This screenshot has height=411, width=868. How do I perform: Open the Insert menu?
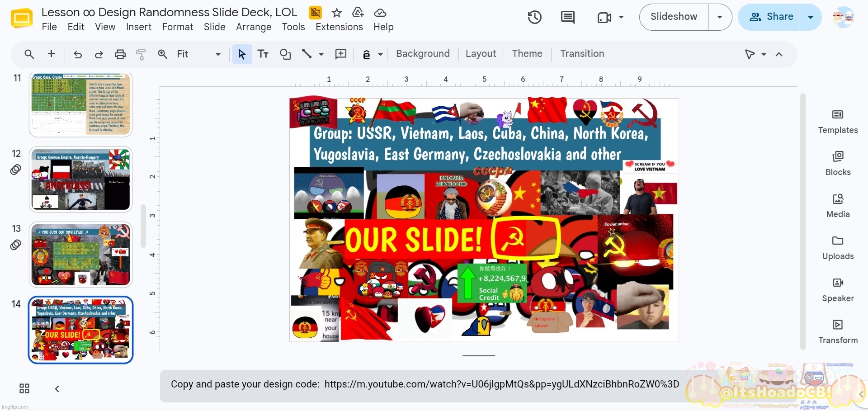[139, 27]
